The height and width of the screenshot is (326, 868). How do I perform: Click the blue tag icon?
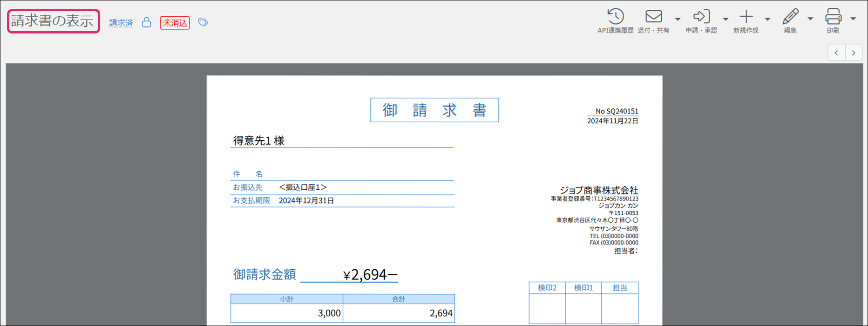tap(203, 22)
